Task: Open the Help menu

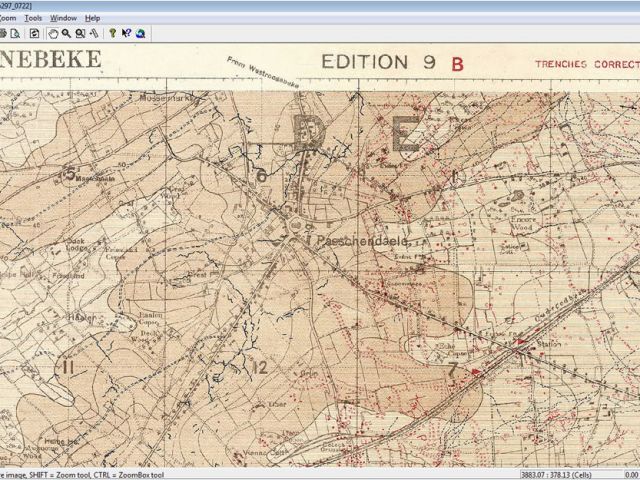Action: click(x=93, y=18)
